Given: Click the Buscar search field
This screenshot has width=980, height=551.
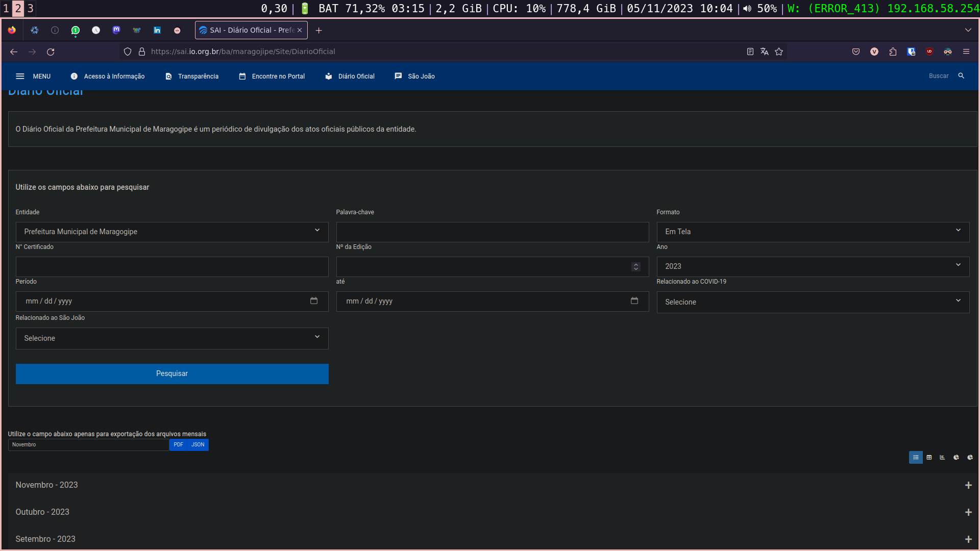Looking at the screenshot, I should (x=938, y=76).
